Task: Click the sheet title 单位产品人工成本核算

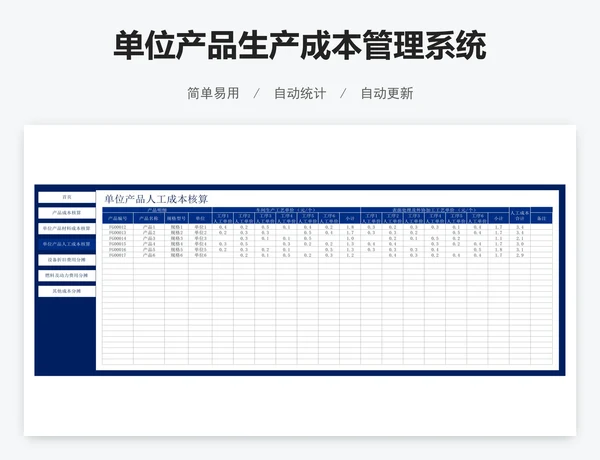Action: pyautogui.click(x=156, y=199)
